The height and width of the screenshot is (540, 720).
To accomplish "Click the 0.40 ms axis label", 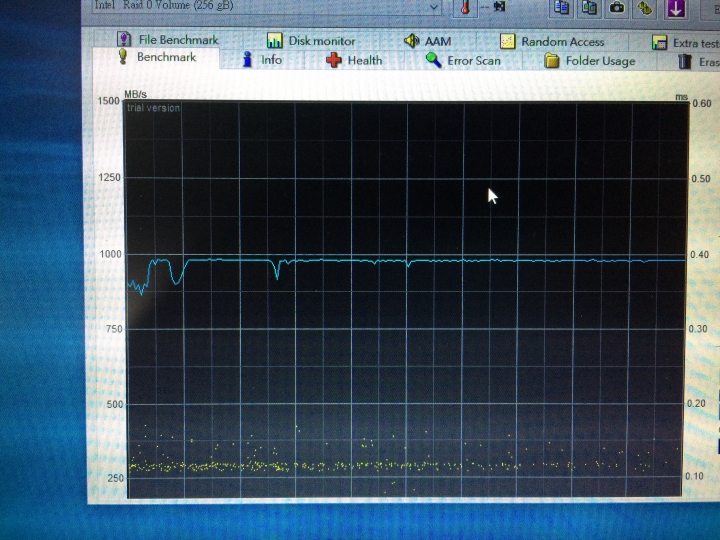I will pyautogui.click(x=699, y=254).
